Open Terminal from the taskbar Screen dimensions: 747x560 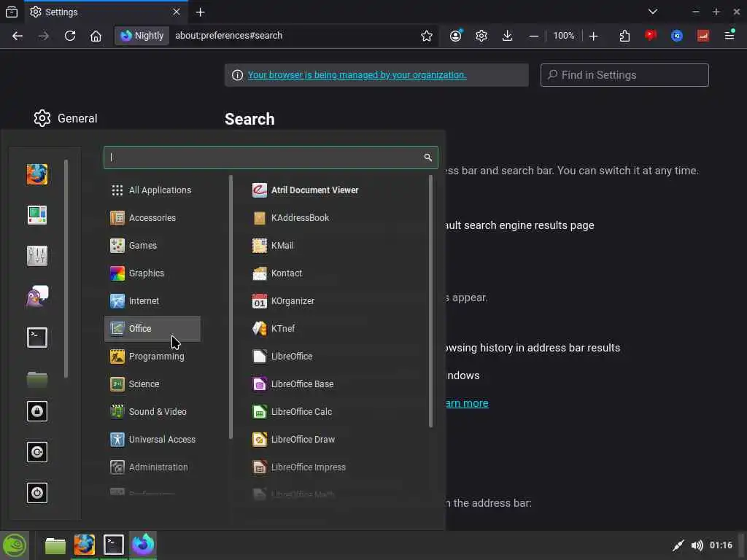pyautogui.click(x=113, y=545)
